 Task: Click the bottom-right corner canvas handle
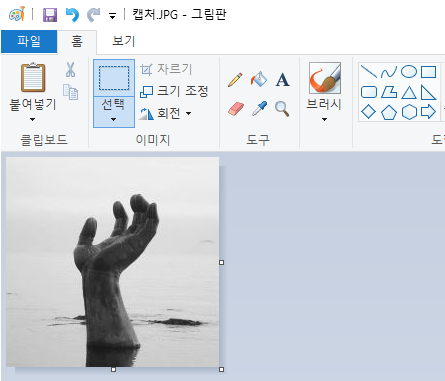pyautogui.click(x=222, y=369)
